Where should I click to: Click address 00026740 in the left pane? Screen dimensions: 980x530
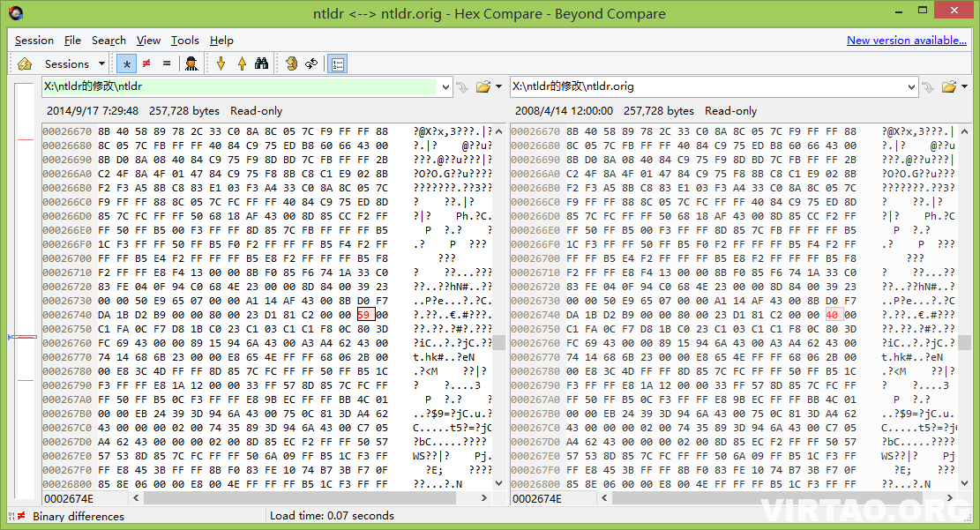[x=67, y=314]
